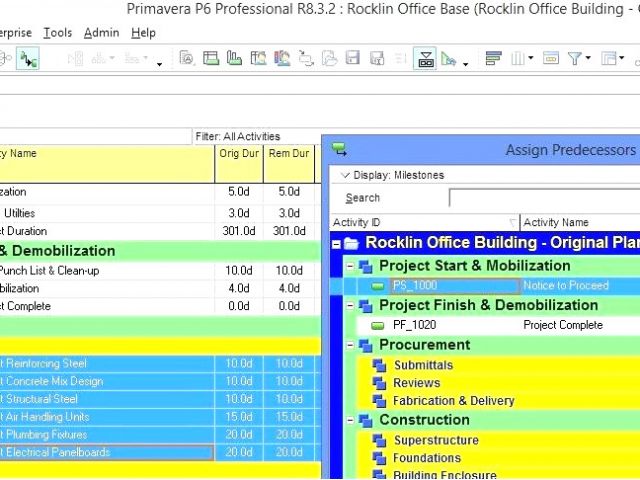Click the Filter funnel icon in toolbar
Image resolution: width=640 pixels, height=480 pixels.
tap(576, 59)
